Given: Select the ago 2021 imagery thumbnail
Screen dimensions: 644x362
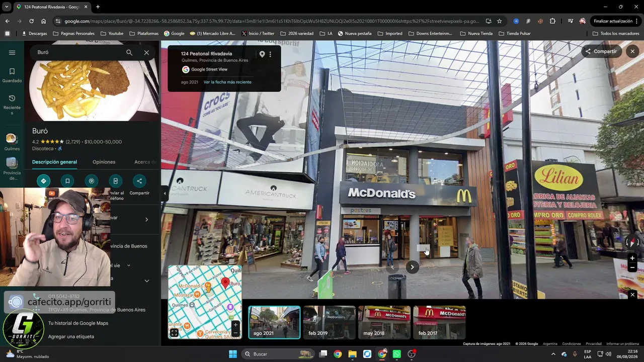Looking at the screenshot, I should pos(274,322).
